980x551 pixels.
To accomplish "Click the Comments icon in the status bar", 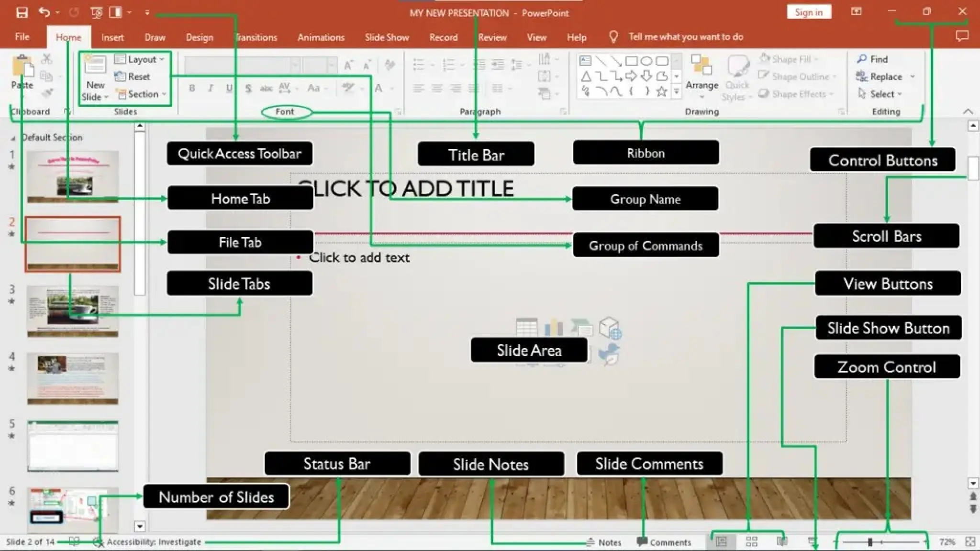I will (642, 542).
